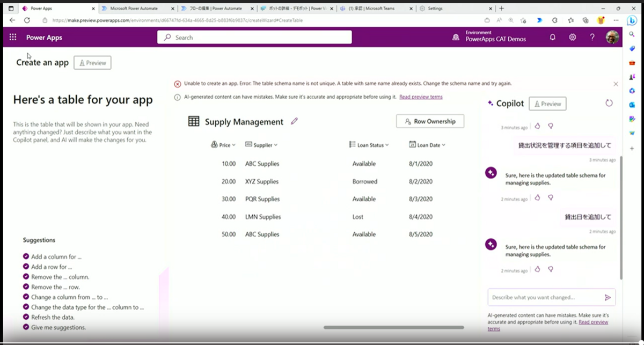The width and height of the screenshot is (644, 345).
Task: Expand the Loan Status column dropdown
Action: coord(387,145)
